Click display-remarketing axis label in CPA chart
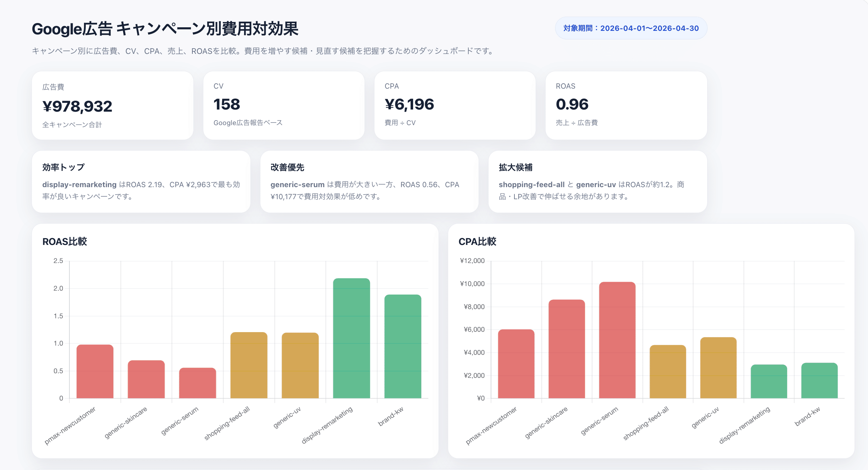 [744, 425]
